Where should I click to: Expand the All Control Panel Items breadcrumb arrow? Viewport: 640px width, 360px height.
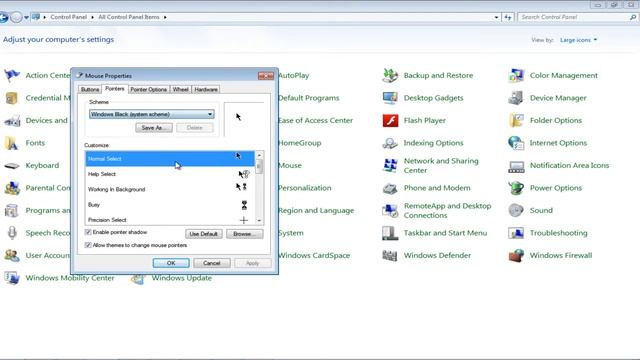coord(165,17)
